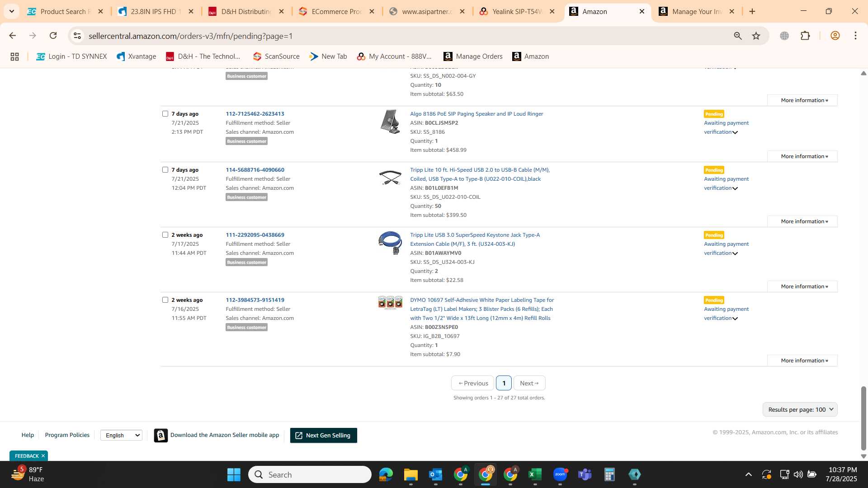Open the Manage Orders bookmark
This screenshot has height=488, width=868.
[x=473, y=56]
